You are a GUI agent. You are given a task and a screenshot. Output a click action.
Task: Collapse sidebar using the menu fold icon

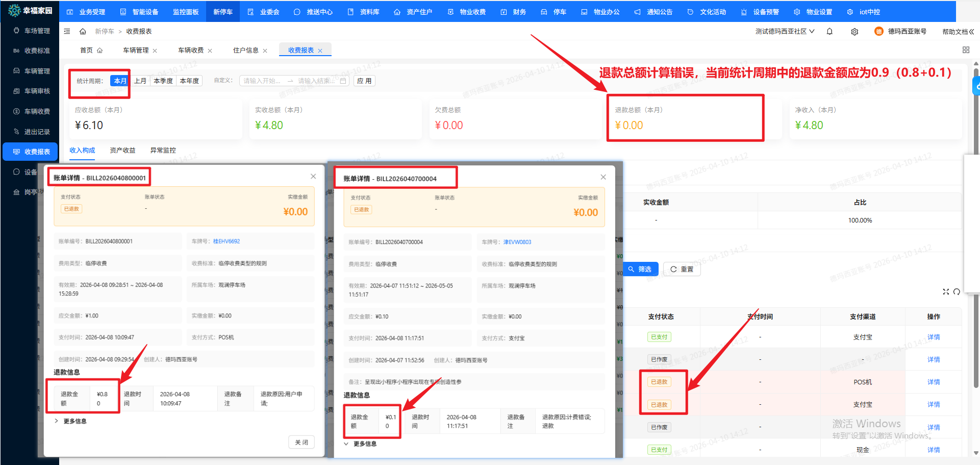[67, 32]
